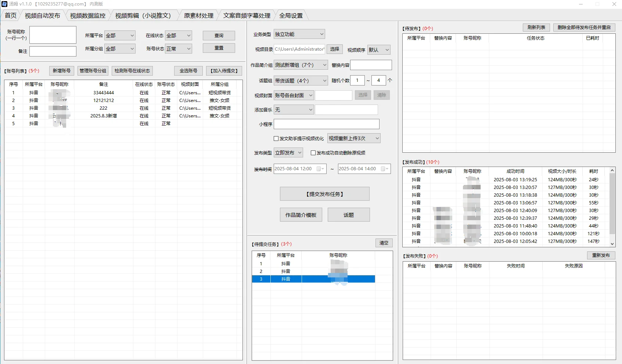622x364 pixels.
Task: Switch to the 首页 tab
Action: pyautogui.click(x=11, y=15)
